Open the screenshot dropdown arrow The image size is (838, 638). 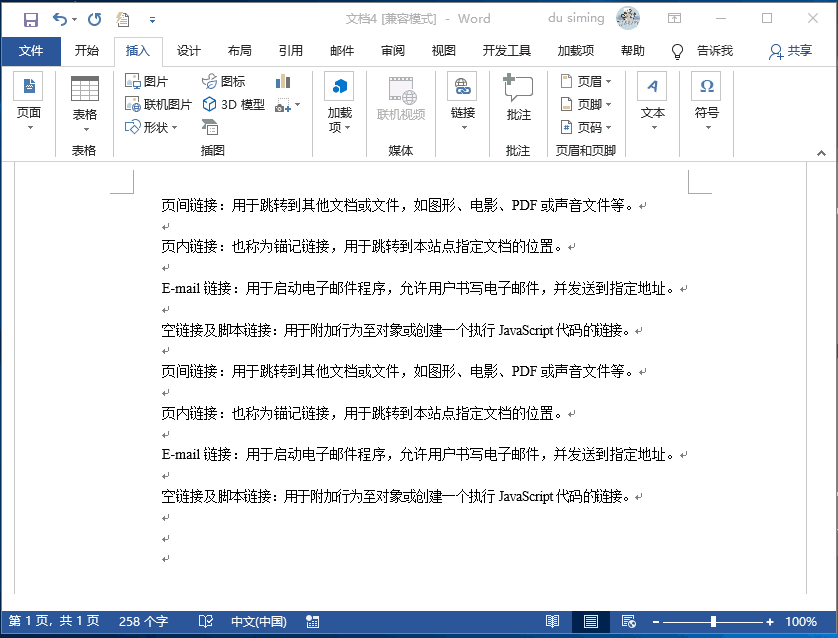click(x=298, y=105)
